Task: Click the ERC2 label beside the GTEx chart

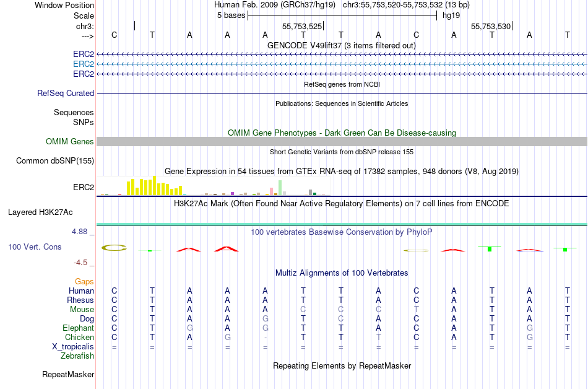Action: (84, 187)
